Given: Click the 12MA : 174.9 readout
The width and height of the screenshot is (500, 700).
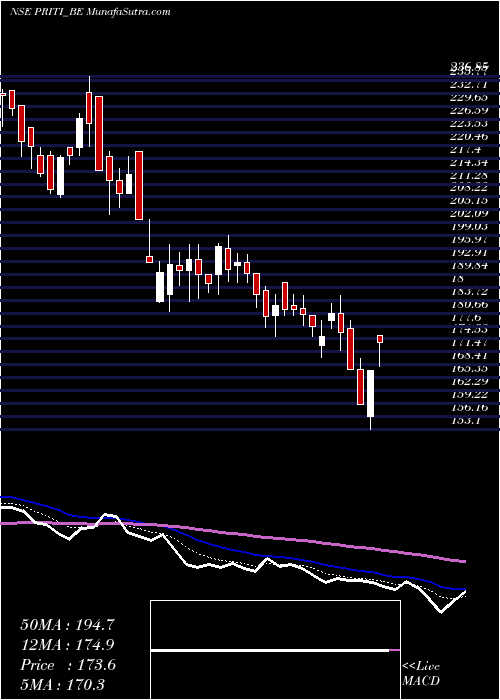Looking at the screenshot, I should (x=67, y=645).
